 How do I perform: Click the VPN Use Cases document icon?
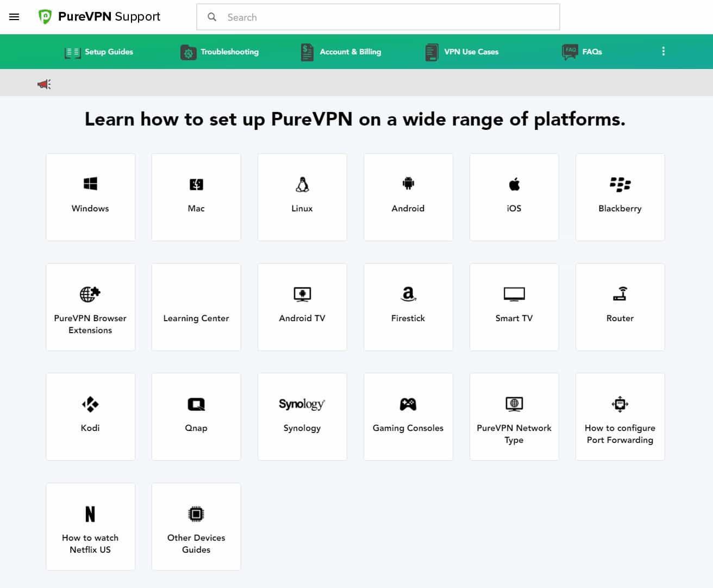point(431,52)
